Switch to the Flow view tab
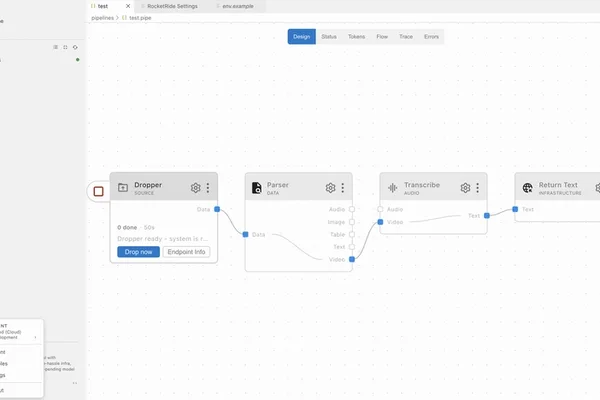600x400 pixels. pos(382,37)
